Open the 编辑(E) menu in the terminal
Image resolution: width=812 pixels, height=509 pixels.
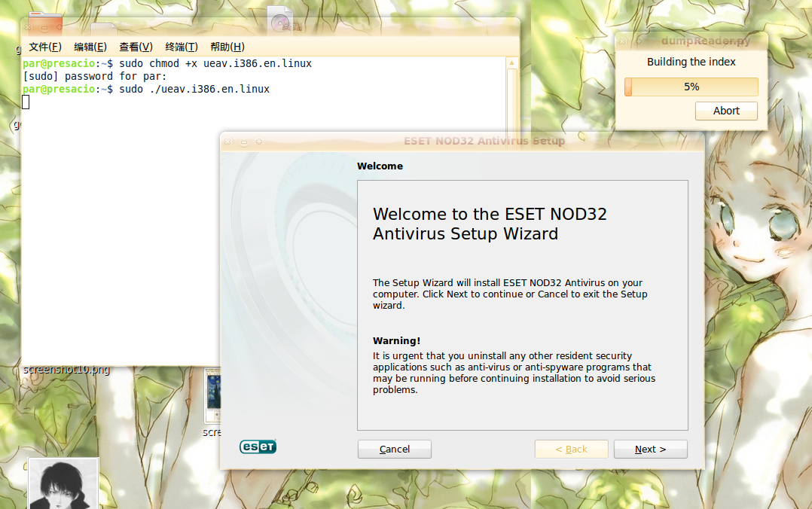[x=90, y=47]
